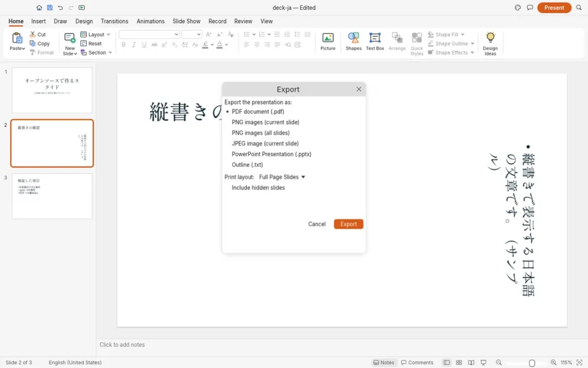Click the Export button in dialog

[x=349, y=224]
